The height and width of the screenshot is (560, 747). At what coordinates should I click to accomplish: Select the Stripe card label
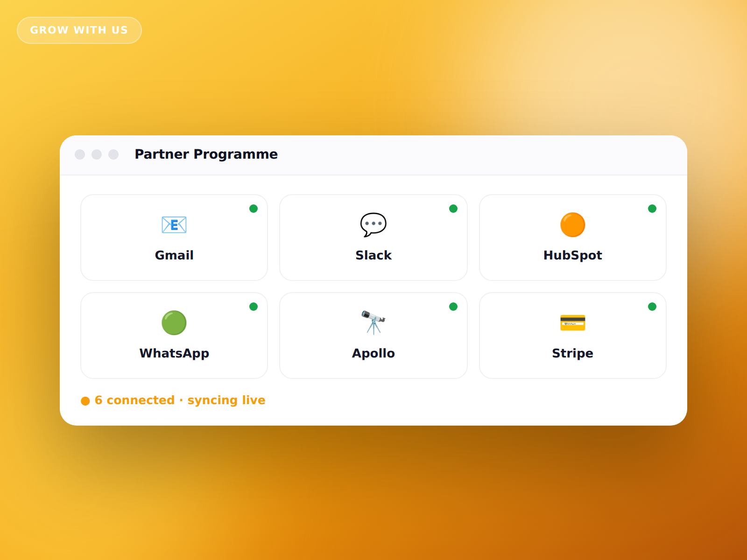pos(573,353)
